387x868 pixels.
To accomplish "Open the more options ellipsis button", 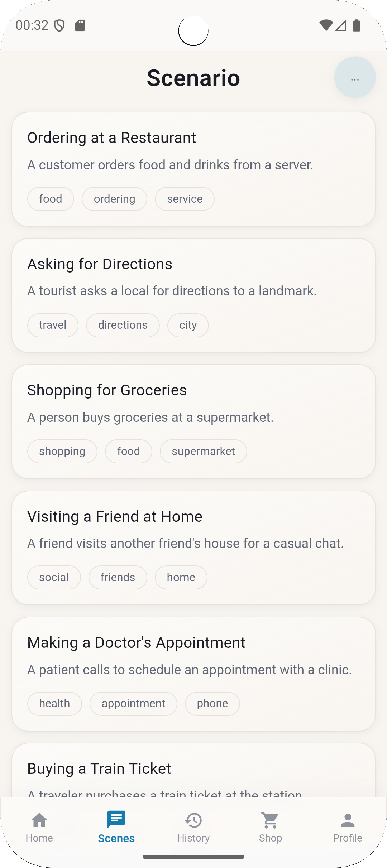I will point(355,77).
